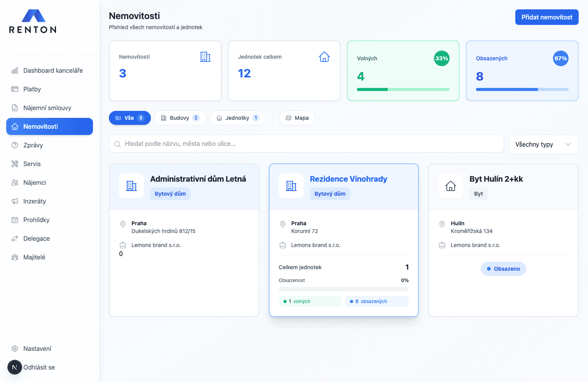Open the Rezidence Vinohrady title link
Screen dimensions: 588x382
point(348,179)
